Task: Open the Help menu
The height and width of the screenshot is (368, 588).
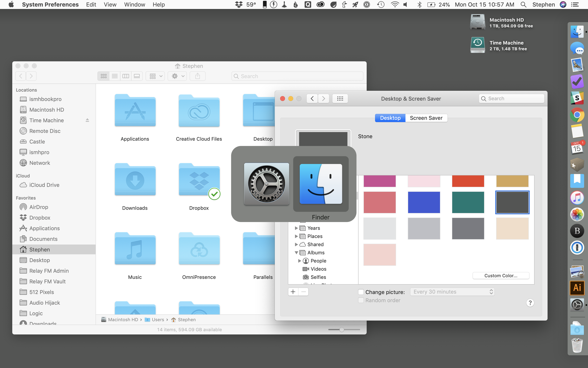Action: [159, 5]
